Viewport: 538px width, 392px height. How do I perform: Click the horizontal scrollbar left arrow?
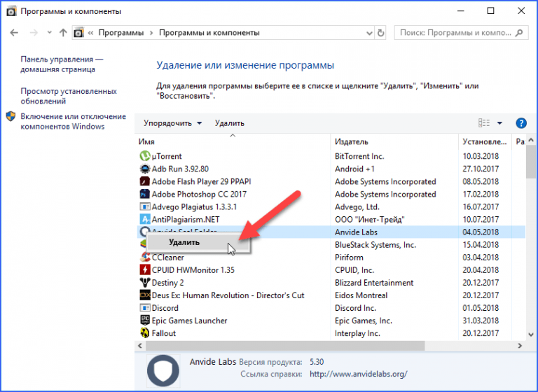pyautogui.click(x=140, y=346)
